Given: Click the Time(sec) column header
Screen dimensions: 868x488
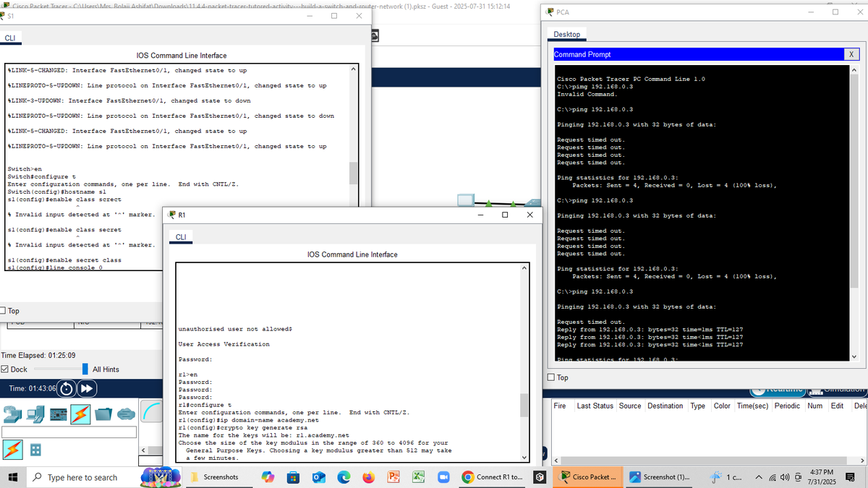Looking at the screenshot, I should (x=752, y=406).
